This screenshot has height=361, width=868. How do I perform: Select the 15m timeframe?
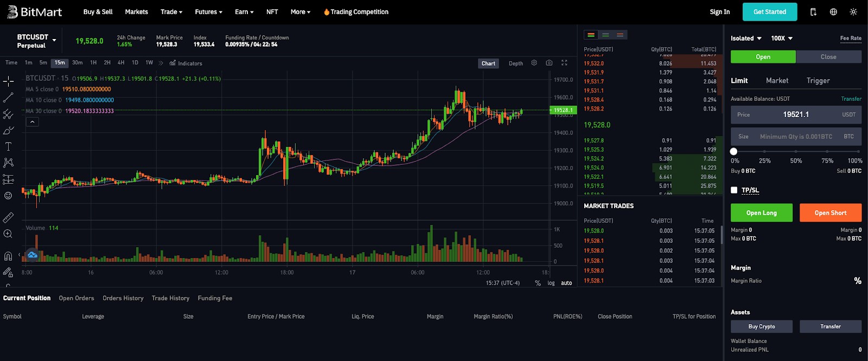pyautogui.click(x=60, y=63)
